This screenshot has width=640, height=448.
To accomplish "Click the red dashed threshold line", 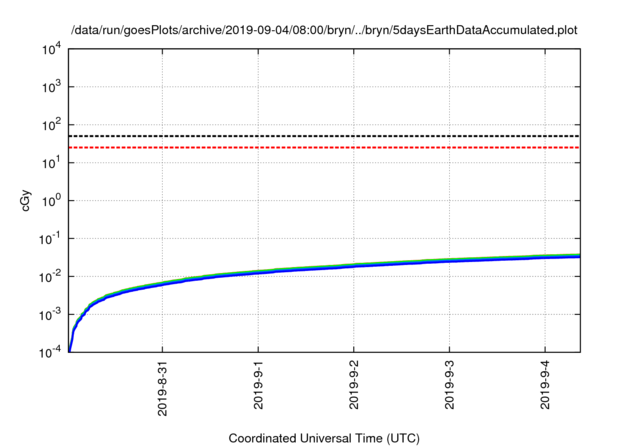I will tap(324, 147).
